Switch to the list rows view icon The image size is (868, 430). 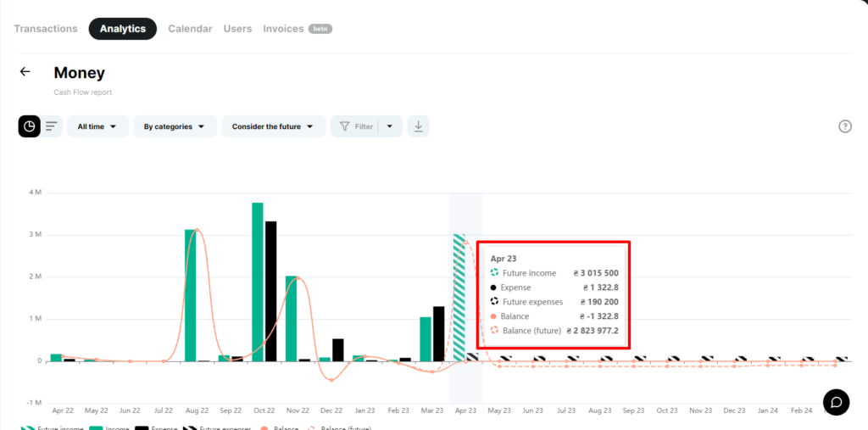[52, 126]
